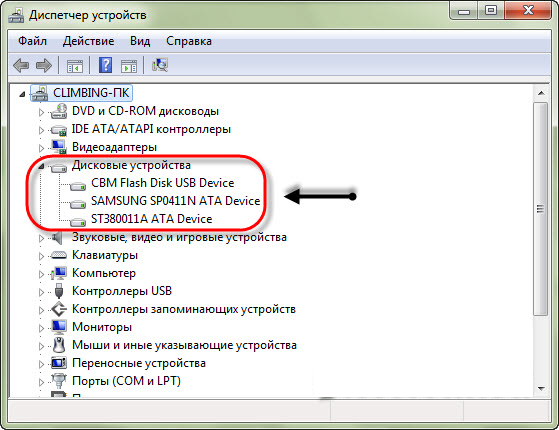Expand DVD и CD-ROM дисководы node
This screenshot has height=430, width=559.
click(x=41, y=112)
